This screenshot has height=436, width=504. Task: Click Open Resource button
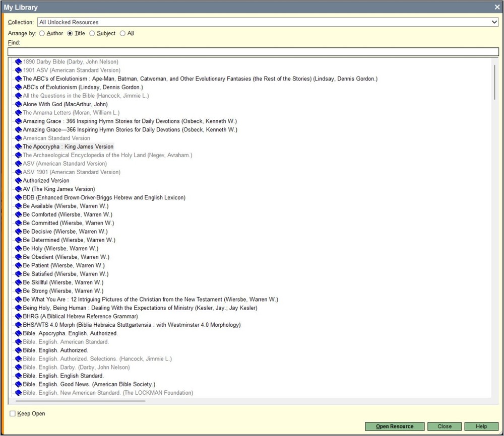tap(395, 426)
